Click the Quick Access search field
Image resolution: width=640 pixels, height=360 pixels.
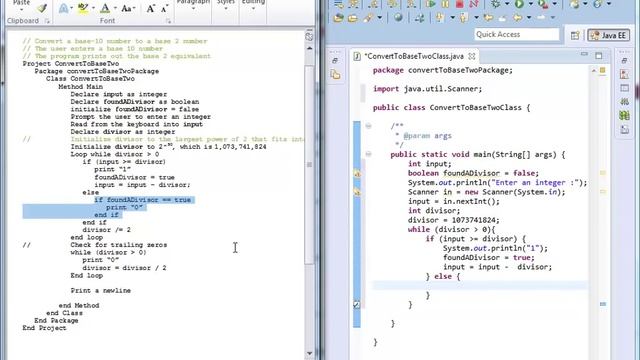[x=516, y=35]
